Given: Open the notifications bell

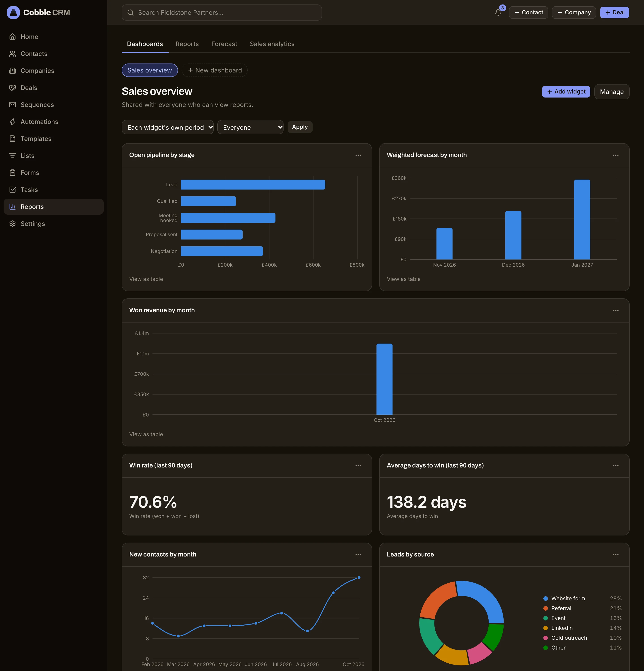Looking at the screenshot, I should click(x=498, y=13).
